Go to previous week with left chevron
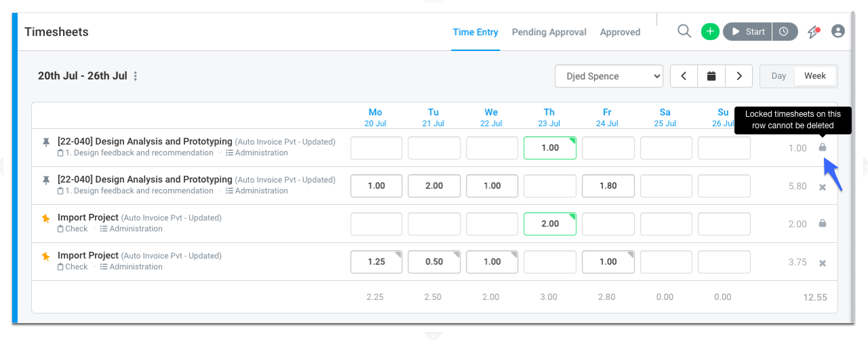This screenshot has height=340, width=868. (x=684, y=76)
